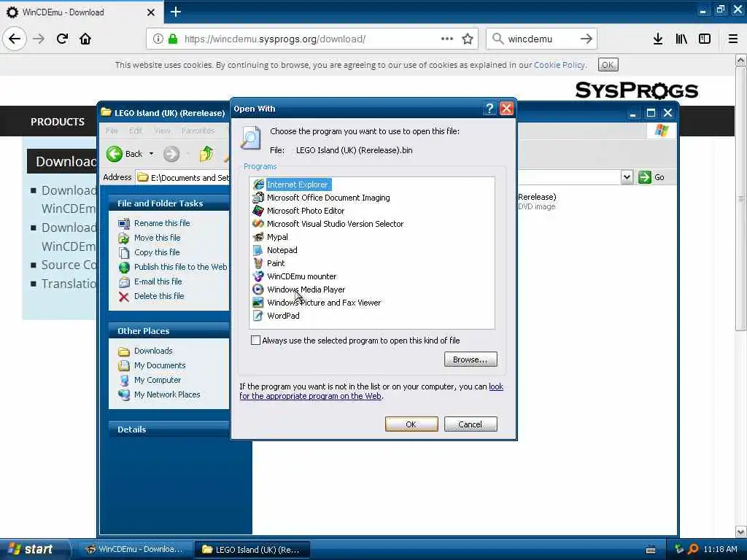Choose Mypal in the programs list

[277, 237]
